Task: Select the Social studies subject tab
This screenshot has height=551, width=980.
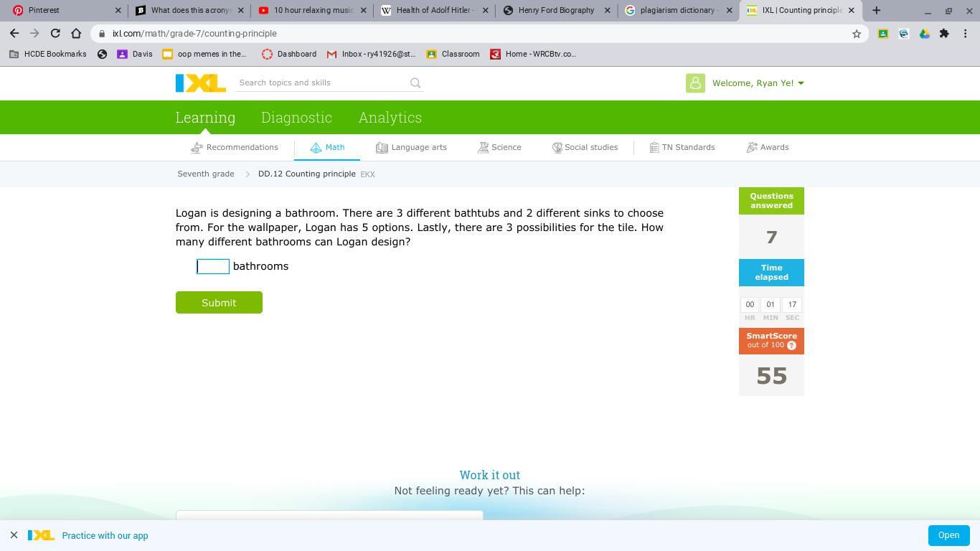Action: (x=585, y=147)
